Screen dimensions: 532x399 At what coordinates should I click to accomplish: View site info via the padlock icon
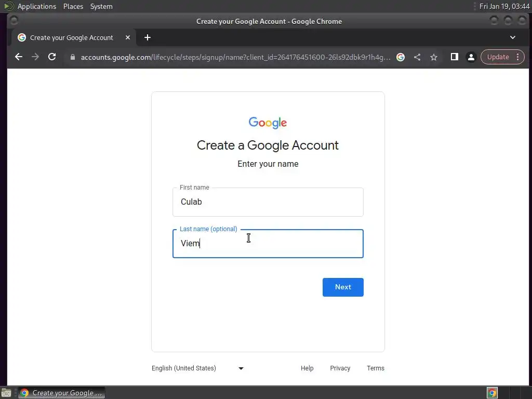click(72, 57)
